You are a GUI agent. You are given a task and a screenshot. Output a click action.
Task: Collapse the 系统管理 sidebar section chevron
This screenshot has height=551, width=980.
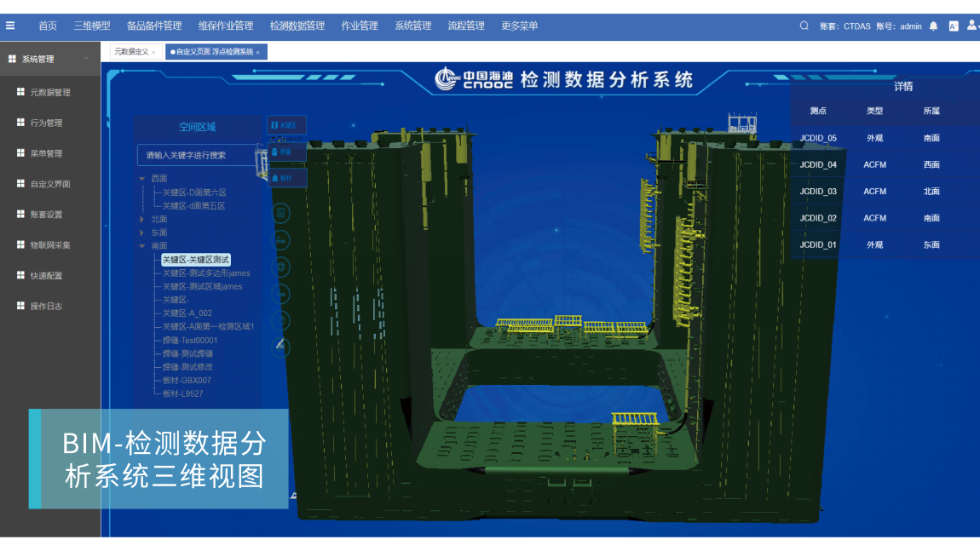pyautogui.click(x=86, y=59)
